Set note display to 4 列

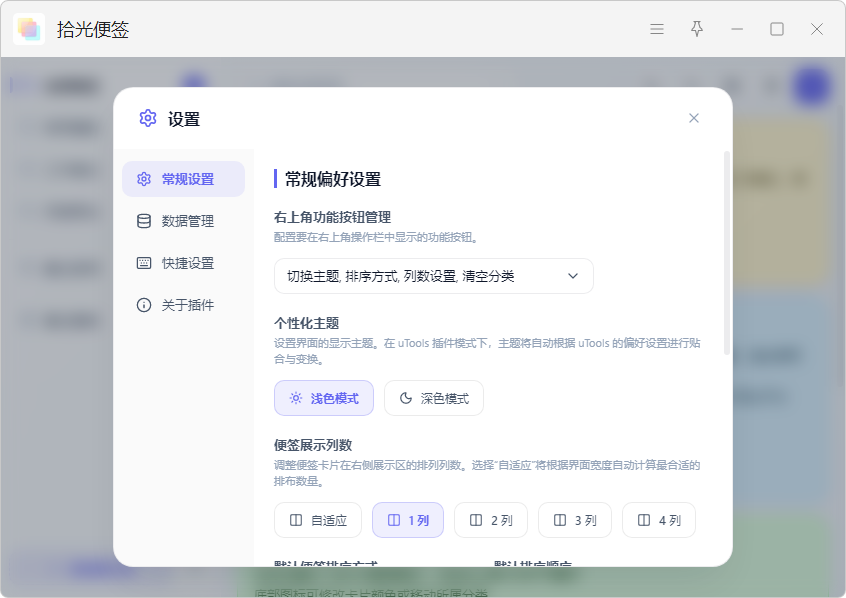click(659, 520)
